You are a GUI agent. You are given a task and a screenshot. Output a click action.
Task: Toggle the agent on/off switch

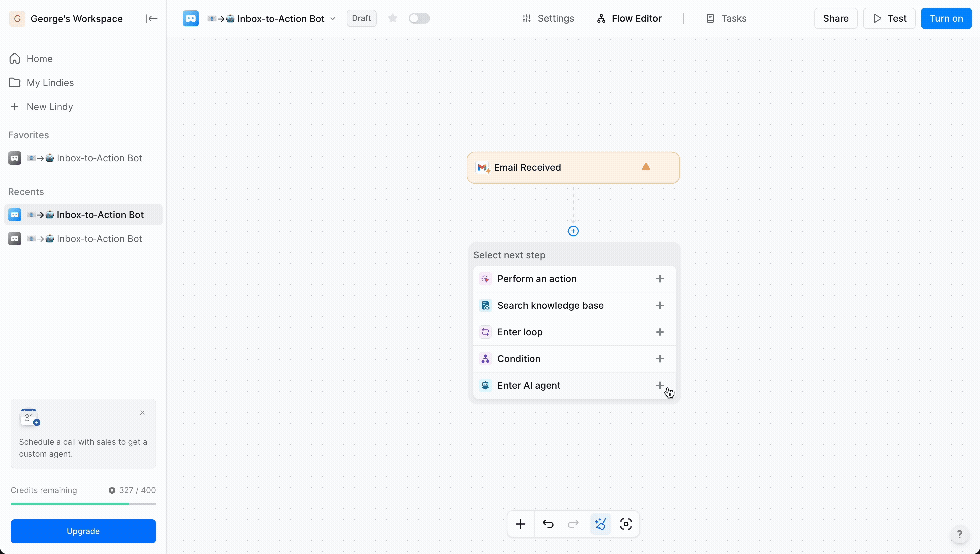419,18
